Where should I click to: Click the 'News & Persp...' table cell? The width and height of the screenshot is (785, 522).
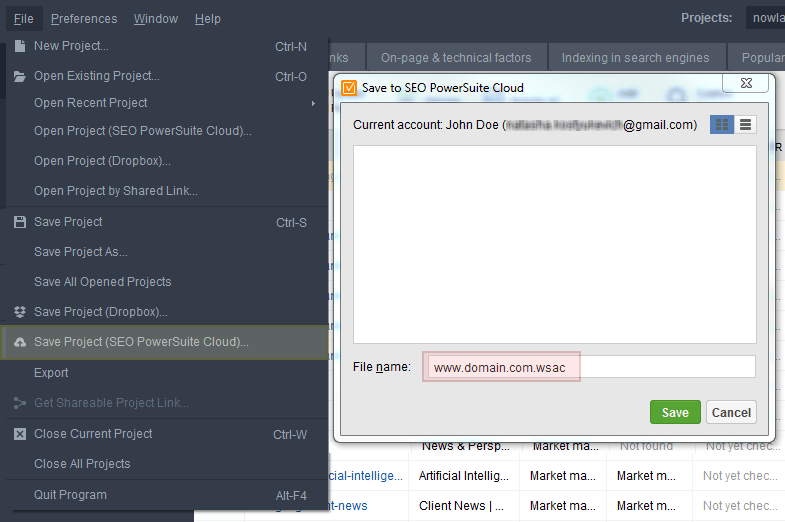pyautogui.click(x=466, y=446)
